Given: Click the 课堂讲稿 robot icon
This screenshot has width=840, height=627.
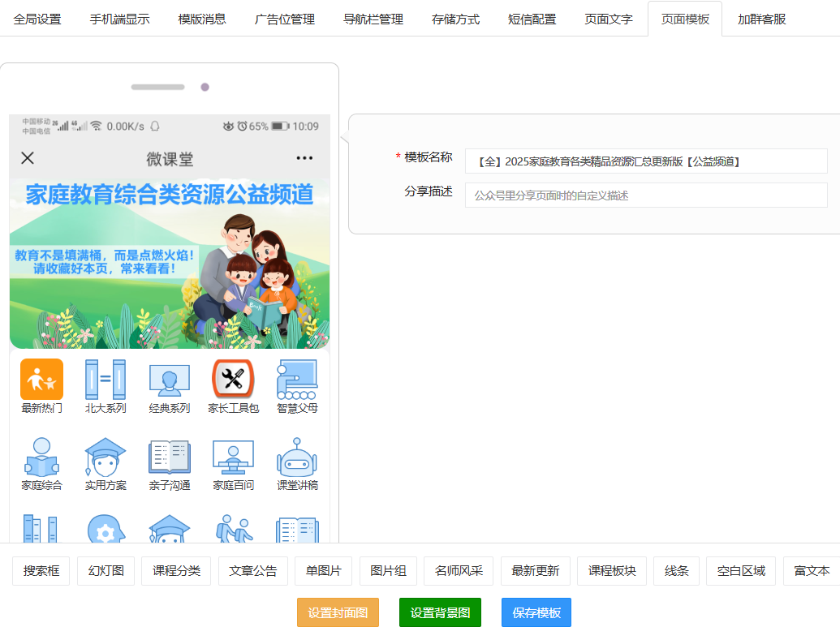Looking at the screenshot, I should pyautogui.click(x=297, y=457).
